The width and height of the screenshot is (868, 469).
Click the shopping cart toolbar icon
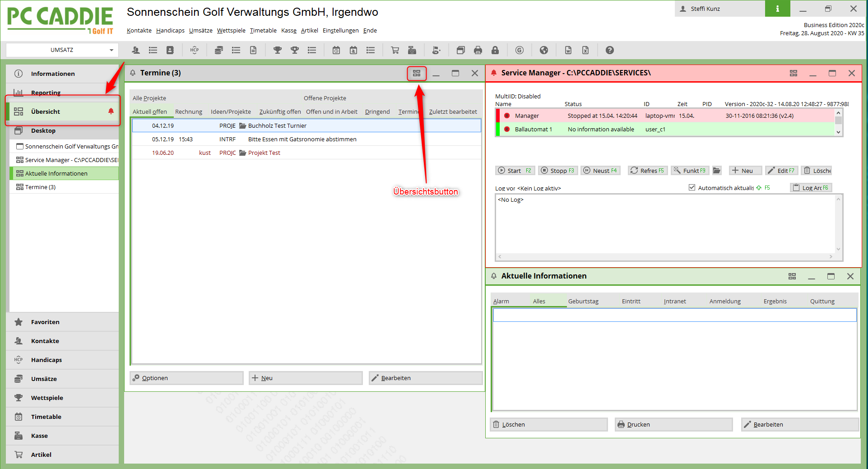395,50
